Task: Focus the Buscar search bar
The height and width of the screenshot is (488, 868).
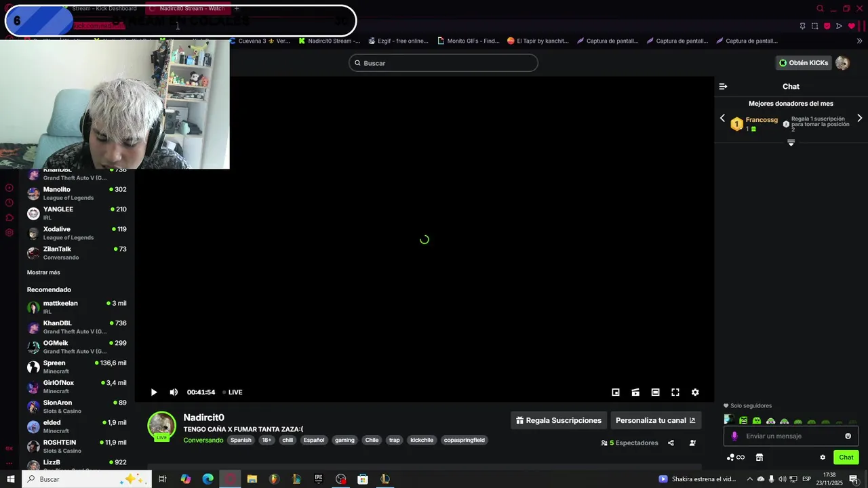Action: 443,63
